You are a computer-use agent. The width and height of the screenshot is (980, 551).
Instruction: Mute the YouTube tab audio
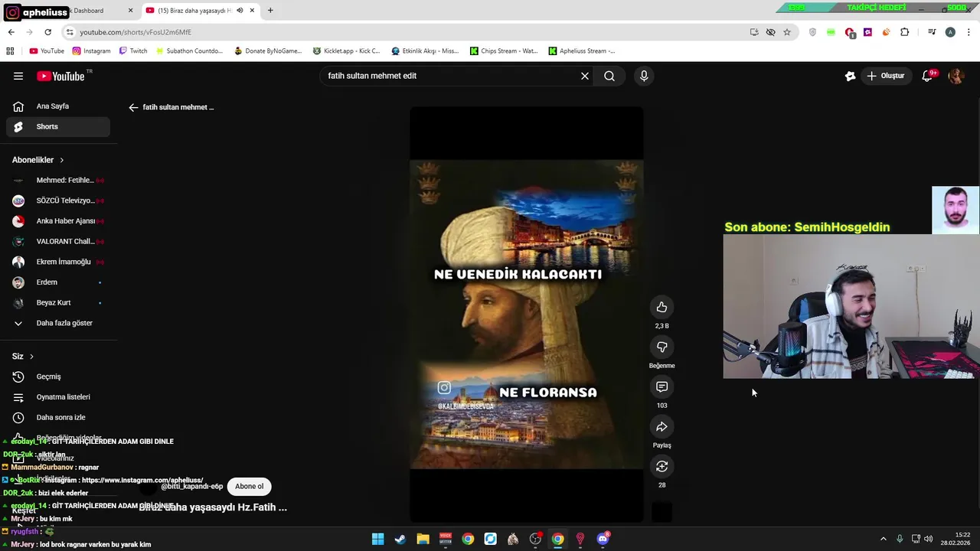click(x=240, y=11)
